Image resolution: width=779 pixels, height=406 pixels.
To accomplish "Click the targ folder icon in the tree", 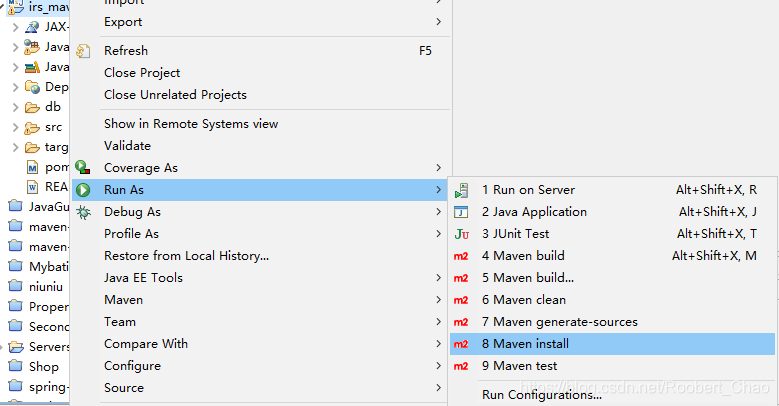I will pyautogui.click(x=32, y=148).
